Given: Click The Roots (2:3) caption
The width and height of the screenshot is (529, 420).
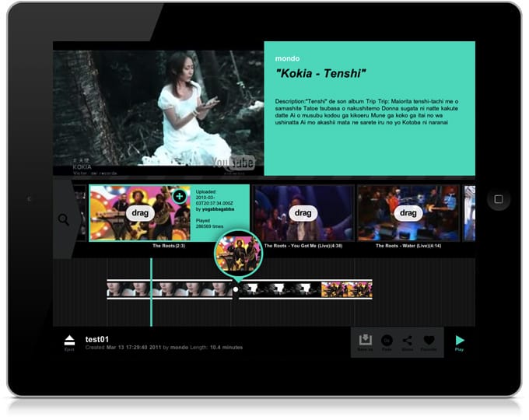Looking at the screenshot, I should tap(169, 246).
